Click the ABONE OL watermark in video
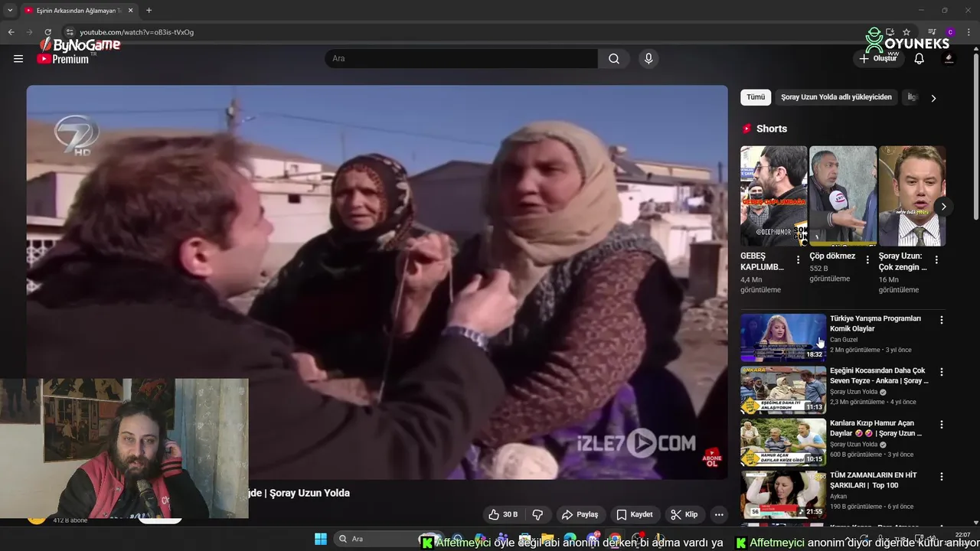980x551 pixels. pos(711,458)
